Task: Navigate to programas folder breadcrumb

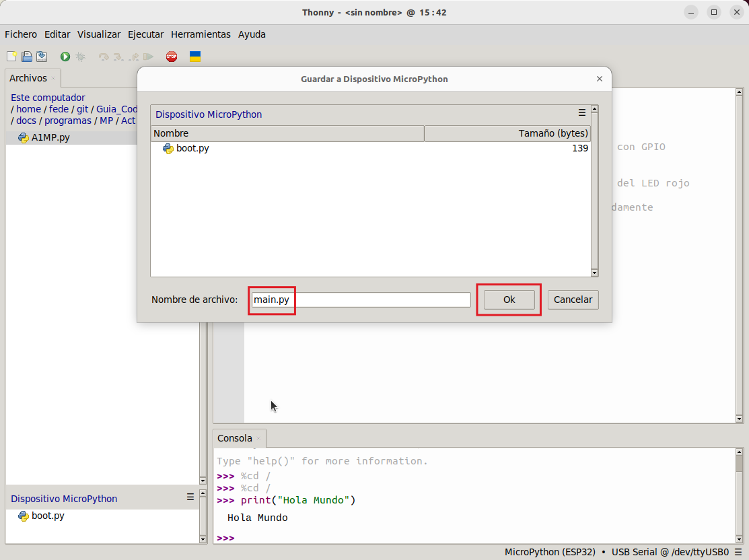Action: point(68,120)
